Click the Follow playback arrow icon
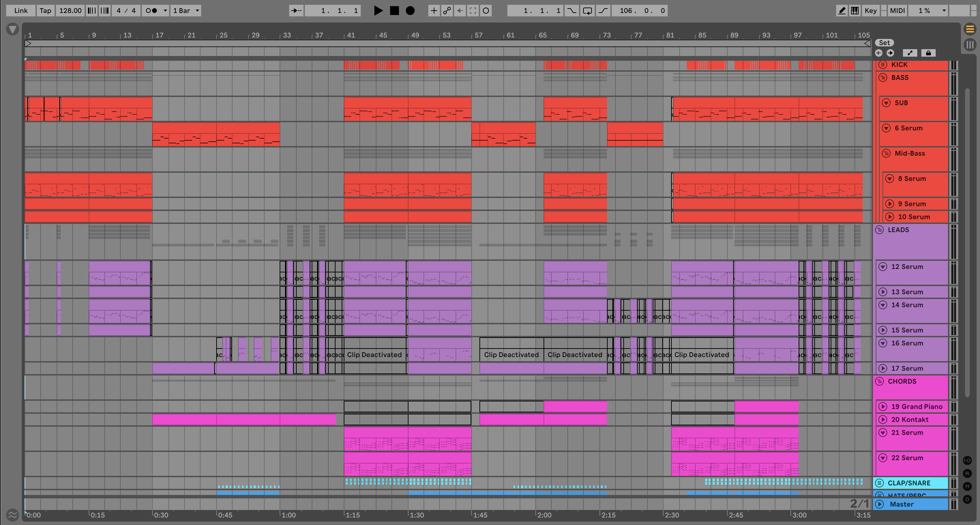This screenshot has width=980, height=525. [x=296, y=11]
